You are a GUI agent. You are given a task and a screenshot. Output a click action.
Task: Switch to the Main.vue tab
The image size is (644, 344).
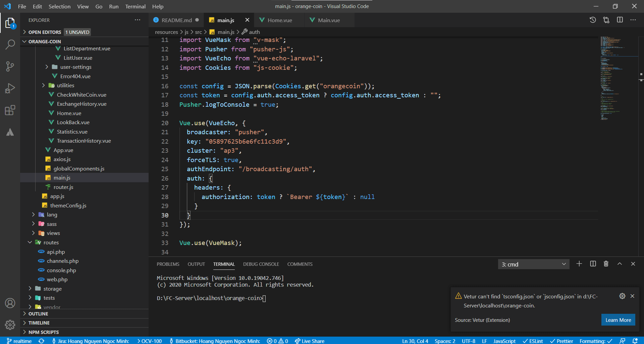(329, 20)
